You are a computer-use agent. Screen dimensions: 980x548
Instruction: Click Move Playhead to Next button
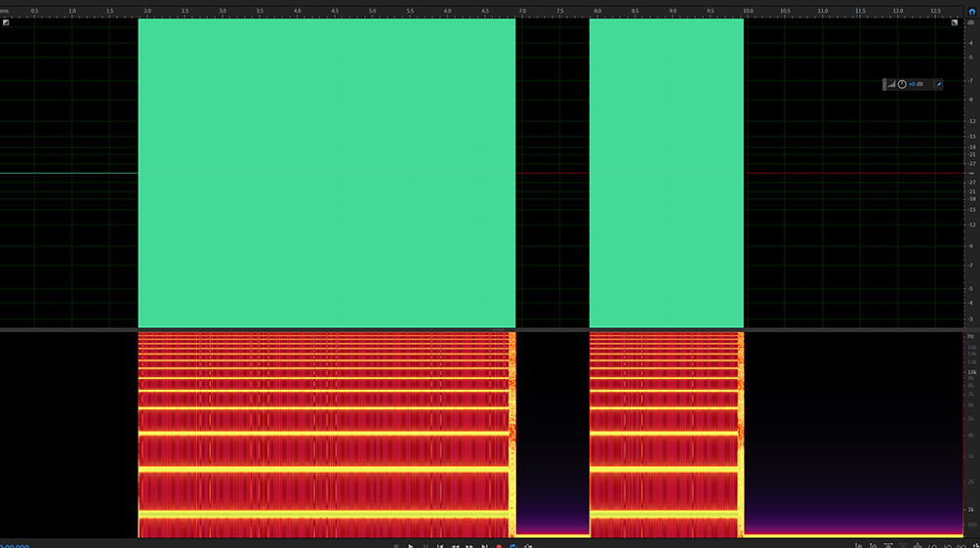point(484,546)
